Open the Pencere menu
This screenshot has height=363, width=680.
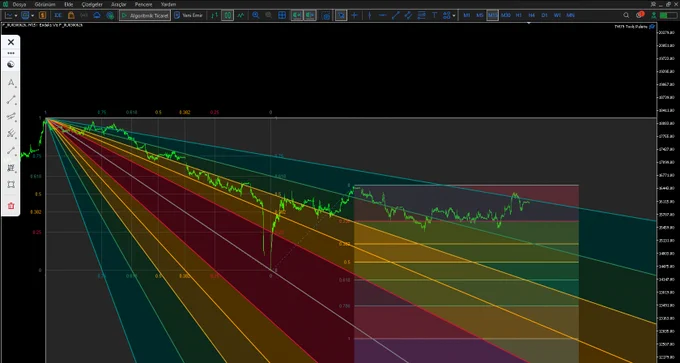(x=144, y=4)
